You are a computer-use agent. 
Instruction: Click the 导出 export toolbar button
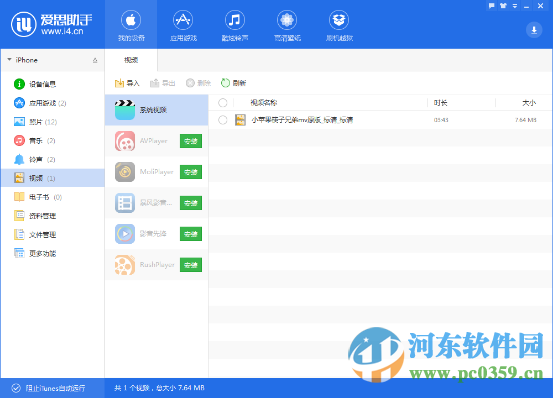[163, 83]
